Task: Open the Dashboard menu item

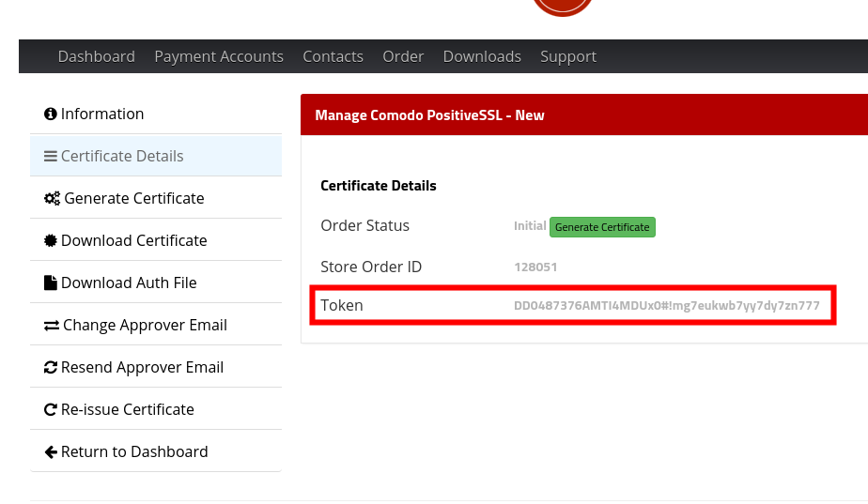Action: click(x=96, y=56)
